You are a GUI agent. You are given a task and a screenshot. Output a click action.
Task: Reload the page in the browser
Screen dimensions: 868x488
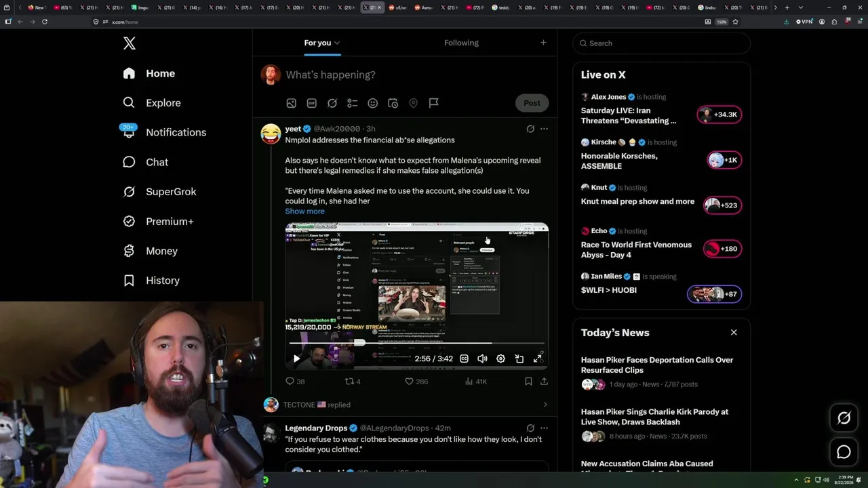pos(45,22)
